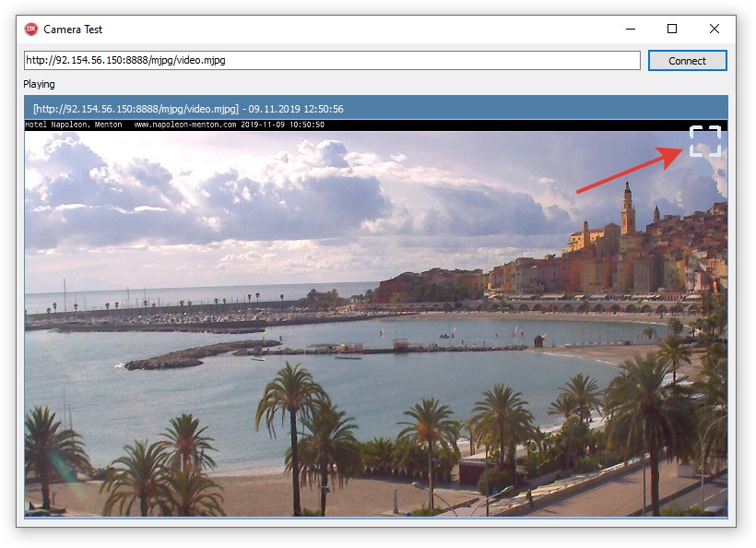This screenshot has width=756, height=548.
Task: Maximize the Camera Test window
Action: pos(672,29)
